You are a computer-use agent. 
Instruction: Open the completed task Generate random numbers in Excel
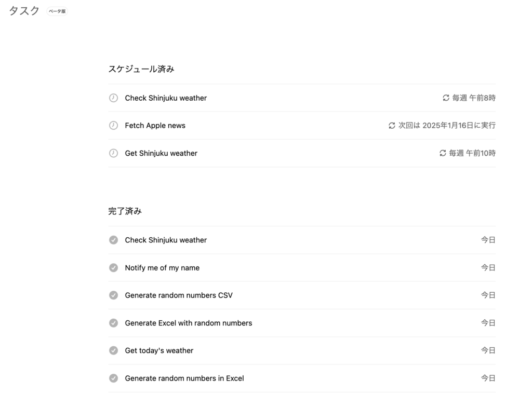tap(184, 378)
